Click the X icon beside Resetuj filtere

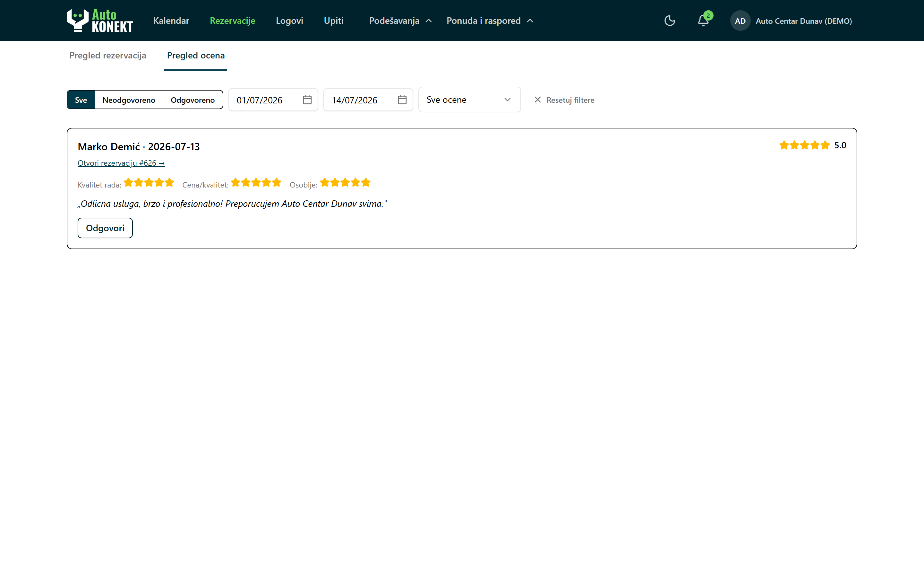coord(537,100)
